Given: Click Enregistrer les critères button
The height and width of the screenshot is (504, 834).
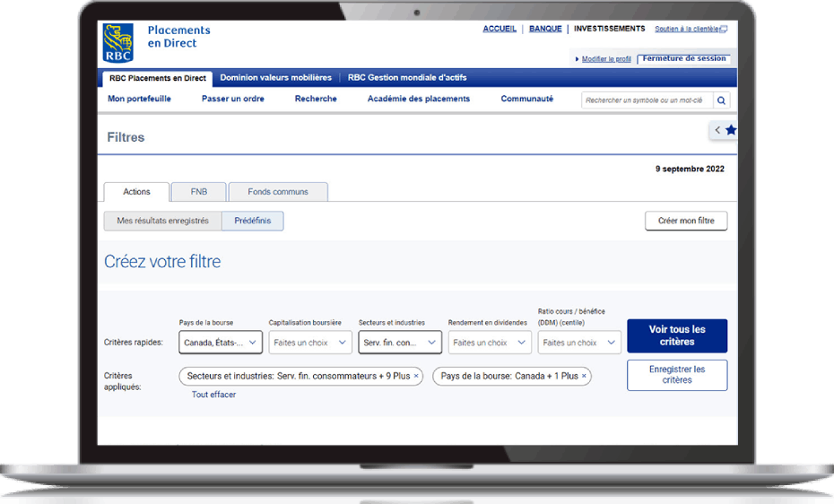Looking at the screenshot, I should [x=677, y=375].
